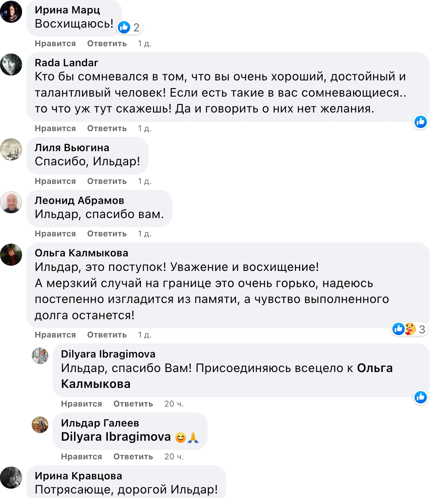
Task: Open Ольга Калмыкова's avatar
Action: (11, 255)
